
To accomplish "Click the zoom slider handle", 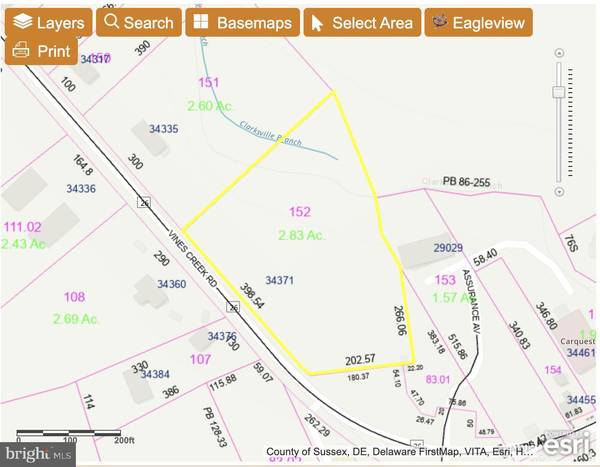I will coord(558,93).
